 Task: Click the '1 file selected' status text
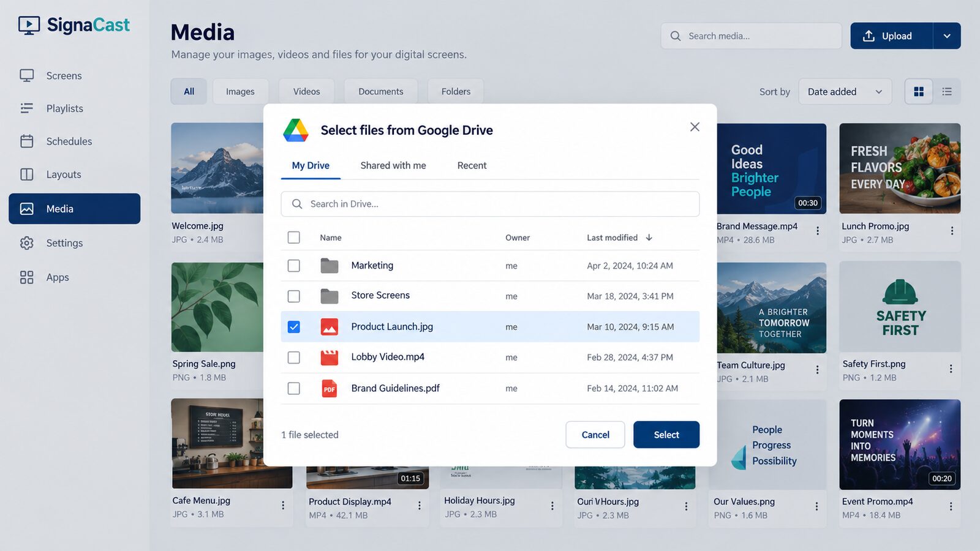point(310,435)
